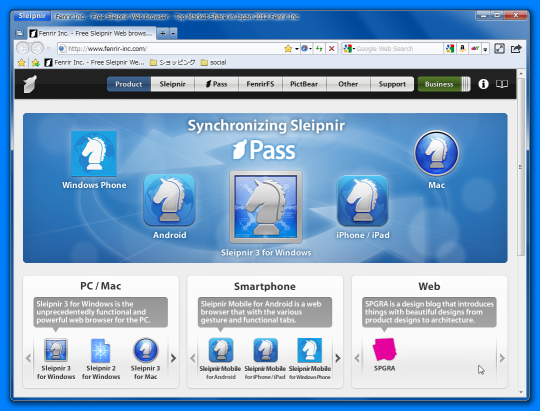Click the green refresh arrows icon
Image resolution: width=540 pixels, height=411 pixels.
(319, 49)
